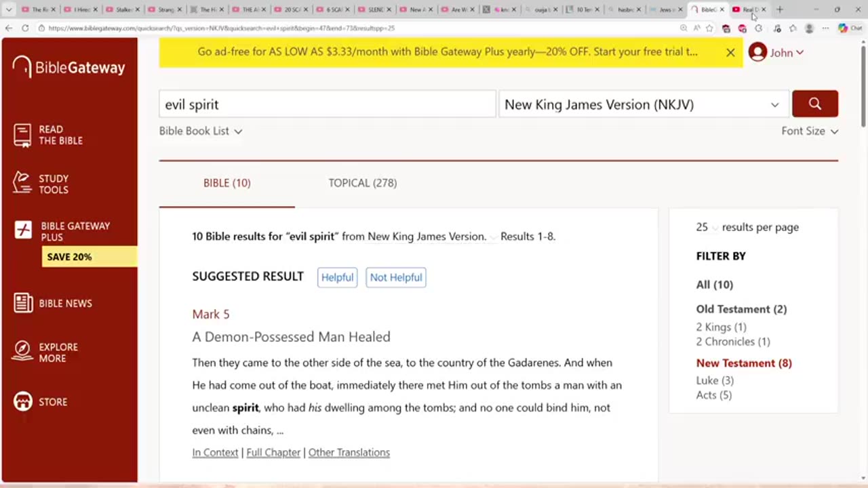Change the 25 results per page dropdown
This screenshot has width=868, height=488.
[706, 227]
